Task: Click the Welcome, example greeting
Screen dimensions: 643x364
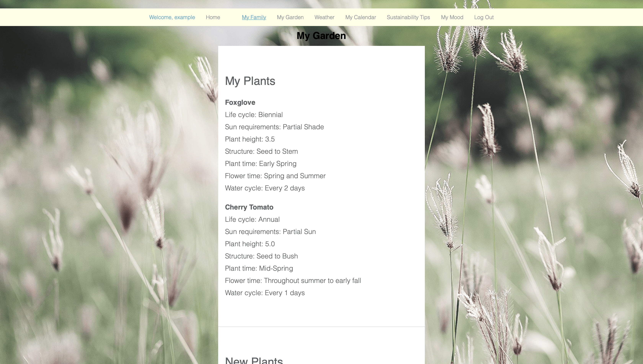Action: tap(172, 17)
